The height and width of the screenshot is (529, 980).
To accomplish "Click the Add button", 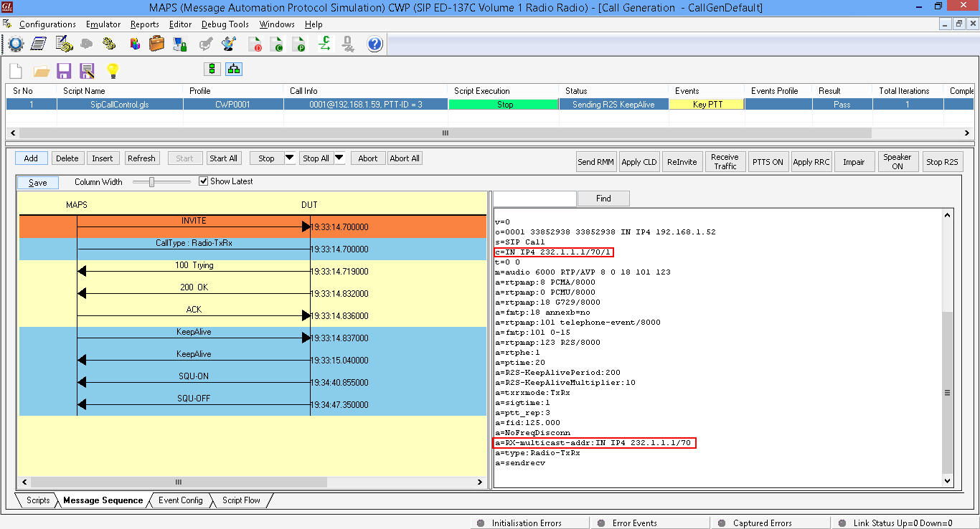I will pyautogui.click(x=31, y=158).
